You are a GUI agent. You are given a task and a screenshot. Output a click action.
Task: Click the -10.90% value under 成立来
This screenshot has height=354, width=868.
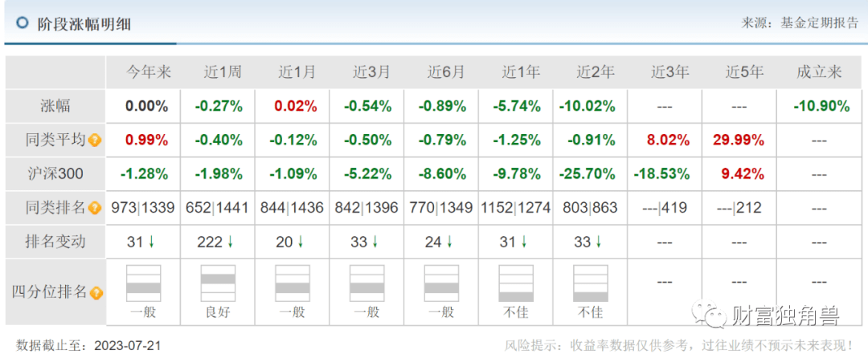click(x=821, y=106)
